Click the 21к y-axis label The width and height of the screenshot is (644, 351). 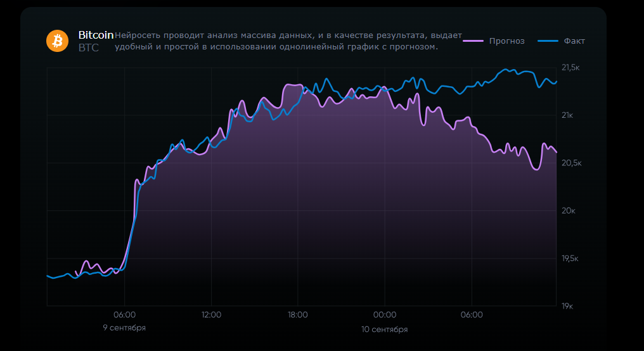coord(567,115)
